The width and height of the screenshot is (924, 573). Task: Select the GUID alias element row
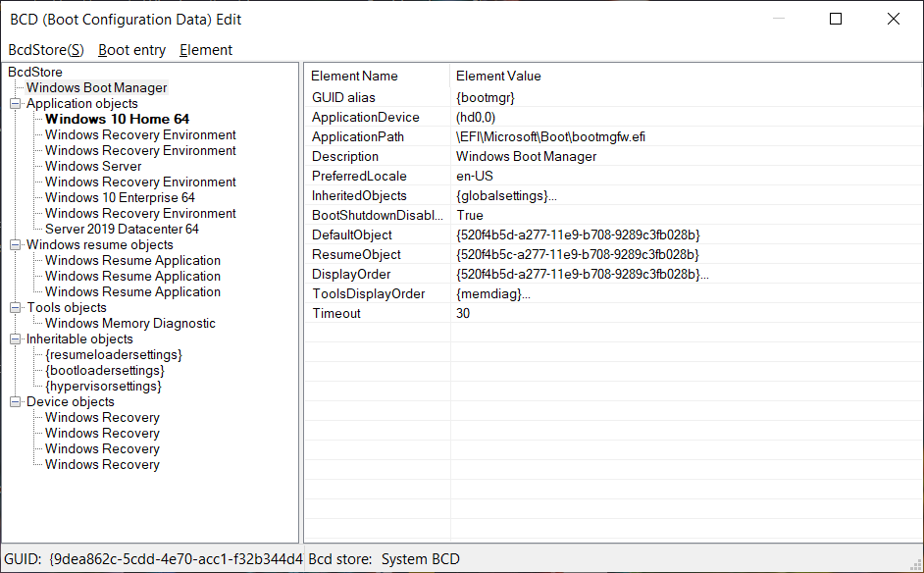point(613,97)
